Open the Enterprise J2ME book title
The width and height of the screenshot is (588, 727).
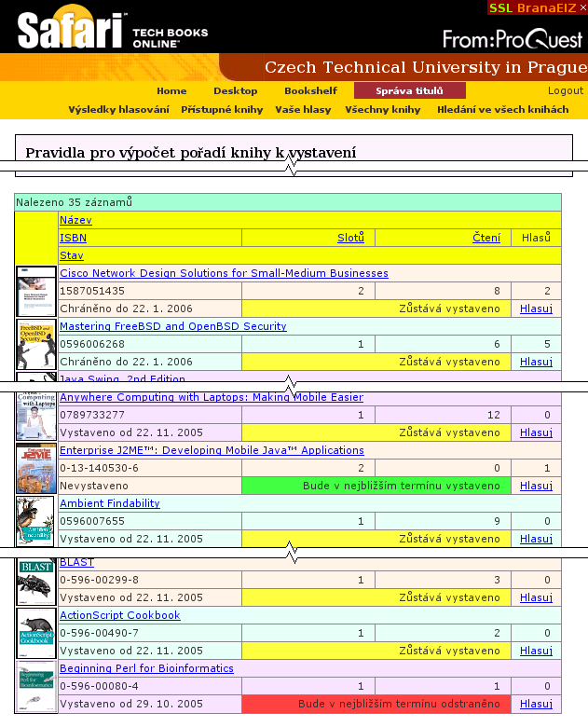[x=212, y=450]
